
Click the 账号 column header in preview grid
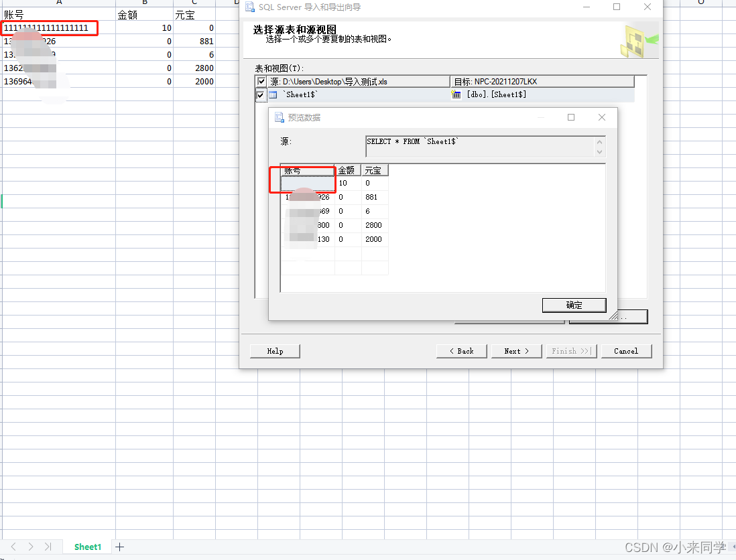coord(308,170)
